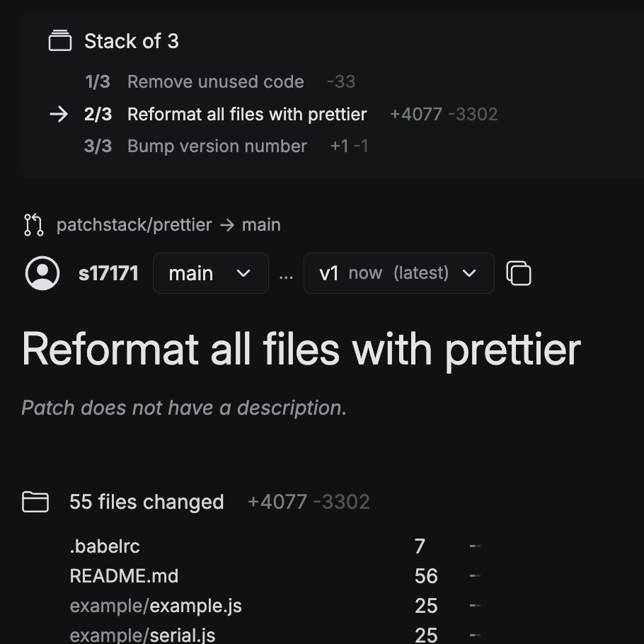
Task: Open the main branch dropdown
Action: [210, 273]
